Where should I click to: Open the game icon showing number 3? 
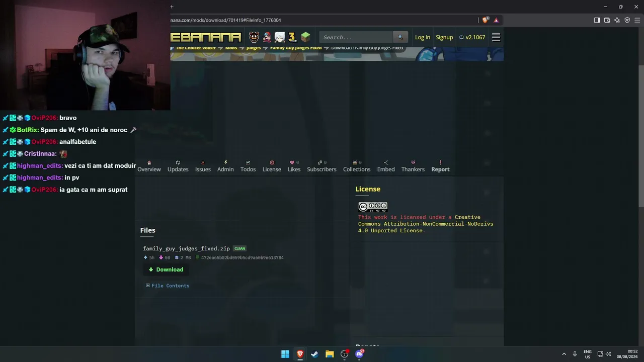292,37
